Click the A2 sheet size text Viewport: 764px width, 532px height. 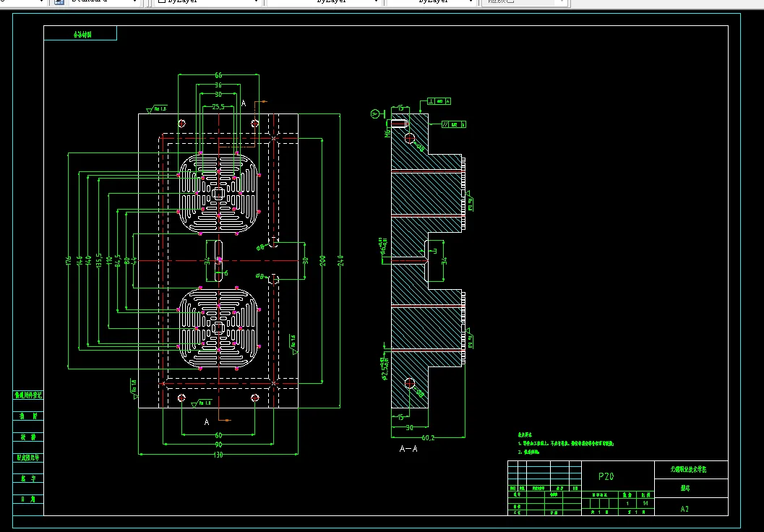click(684, 509)
